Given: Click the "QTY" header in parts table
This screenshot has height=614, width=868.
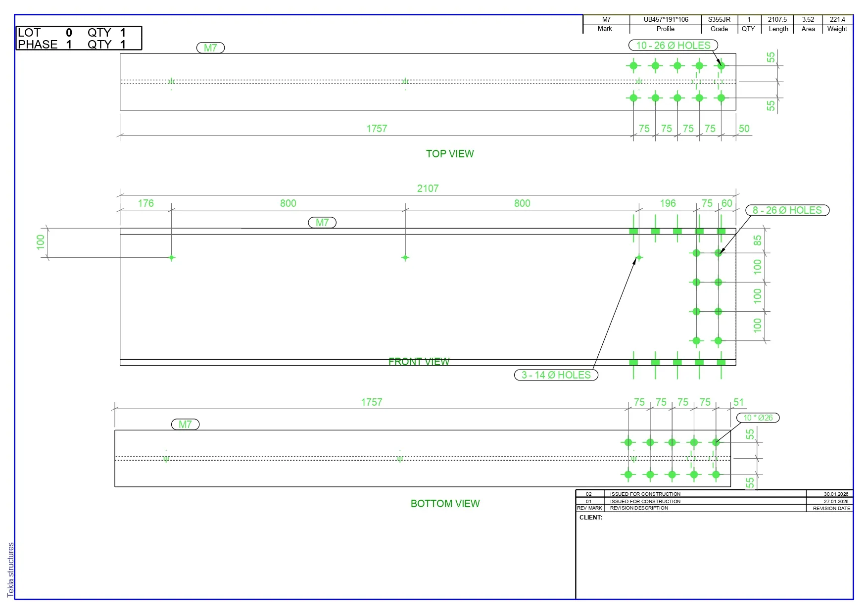Looking at the screenshot, I should (x=748, y=29).
